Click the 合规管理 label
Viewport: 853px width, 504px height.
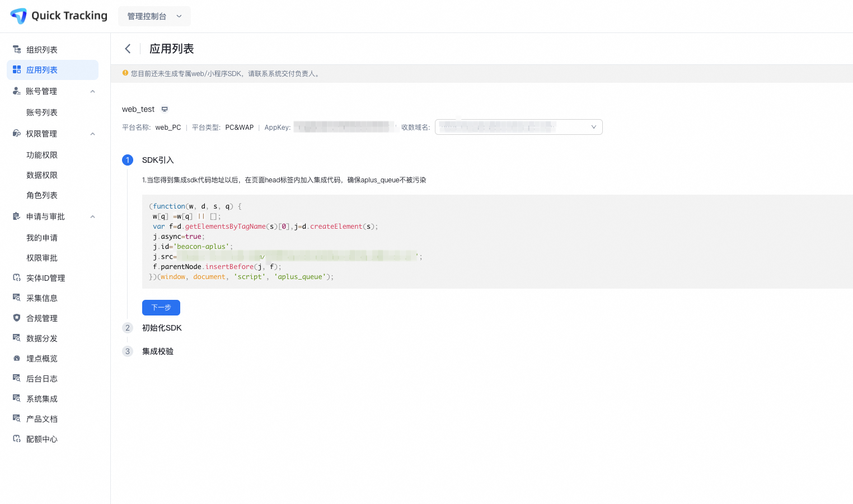[42, 318]
